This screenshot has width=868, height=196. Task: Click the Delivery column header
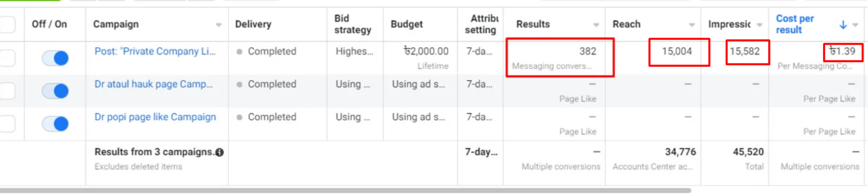coord(253,24)
